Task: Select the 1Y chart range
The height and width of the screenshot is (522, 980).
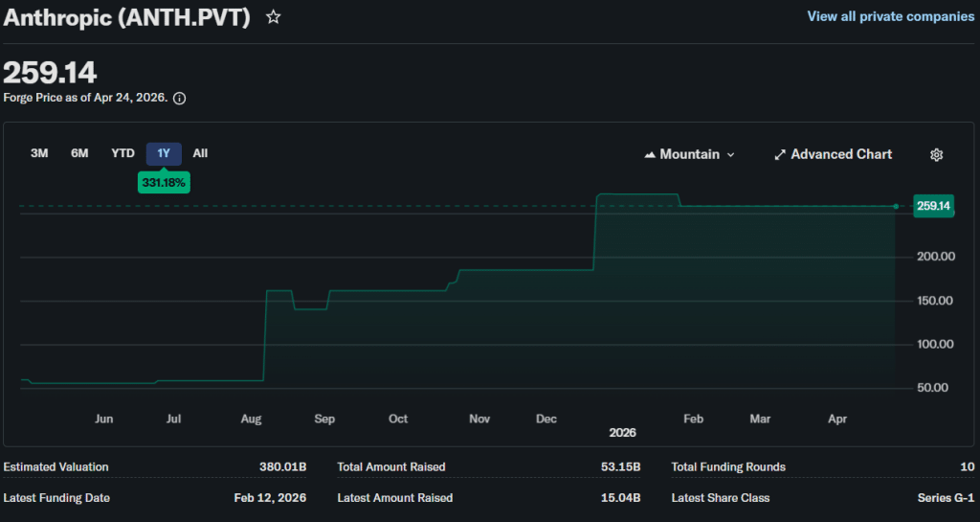Action: pyautogui.click(x=164, y=154)
